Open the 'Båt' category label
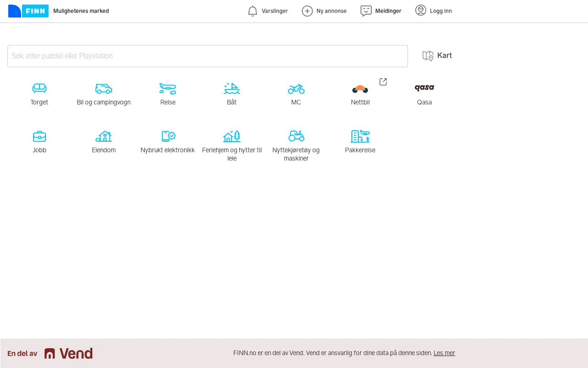 [232, 102]
